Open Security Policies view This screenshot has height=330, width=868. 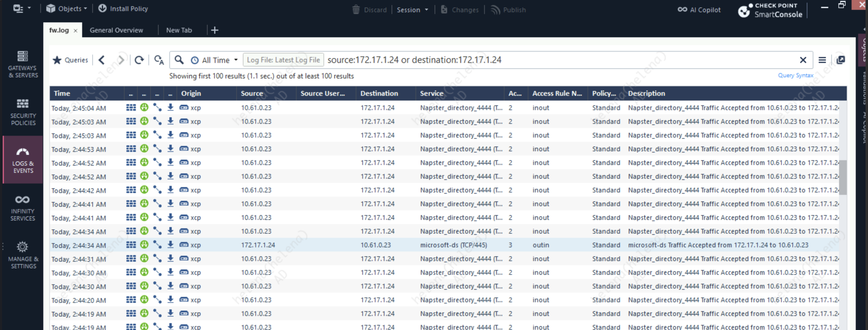point(23,112)
